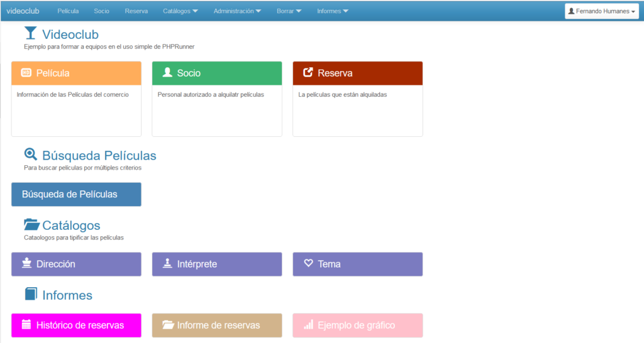This screenshot has width=644, height=343.
Task: Click the HD icon on Película card
Action: pos(26,73)
